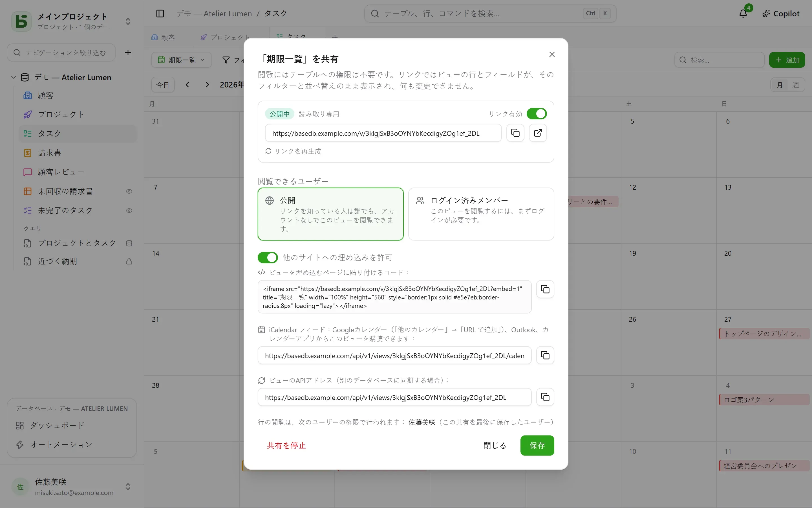Toggle visibility eye for 未完了のタスク
This screenshot has width=812, height=508.
click(x=129, y=211)
